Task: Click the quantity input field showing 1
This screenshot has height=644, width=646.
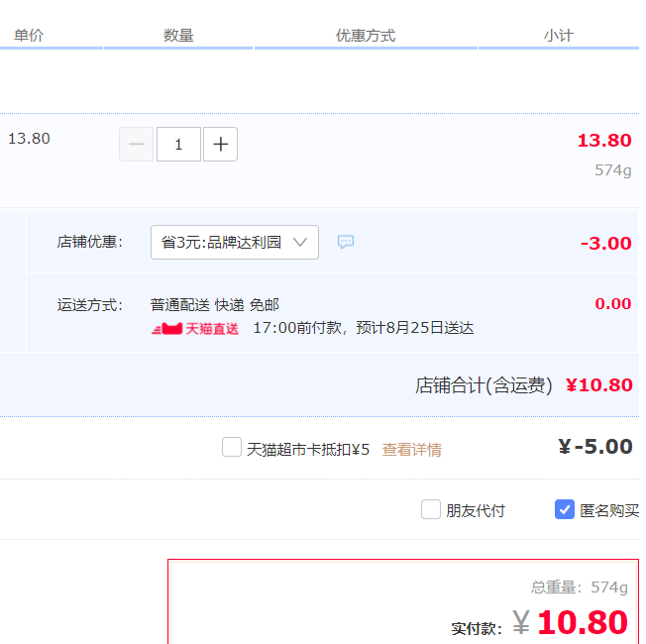Action: (178, 145)
